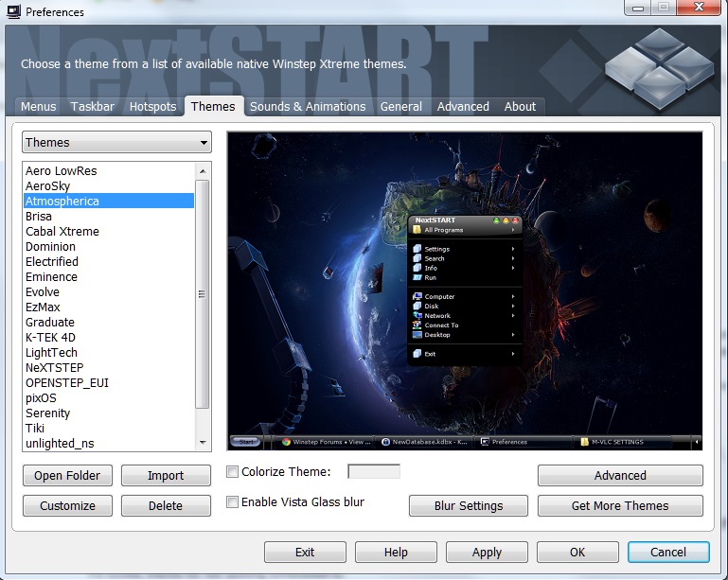The width and height of the screenshot is (728, 580).
Task: Open the Sounds & Animations tab
Action: coord(308,107)
